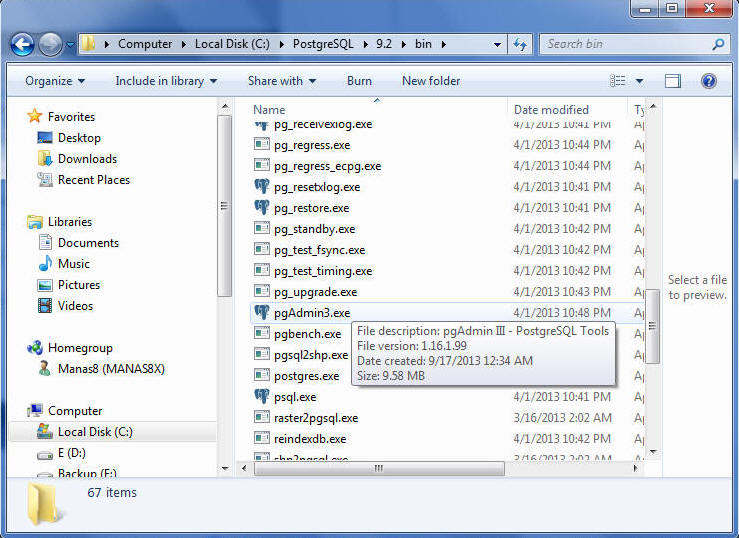Screen dimensions: 739x538
Task: Click the New folder button
Action: (431, 81)
